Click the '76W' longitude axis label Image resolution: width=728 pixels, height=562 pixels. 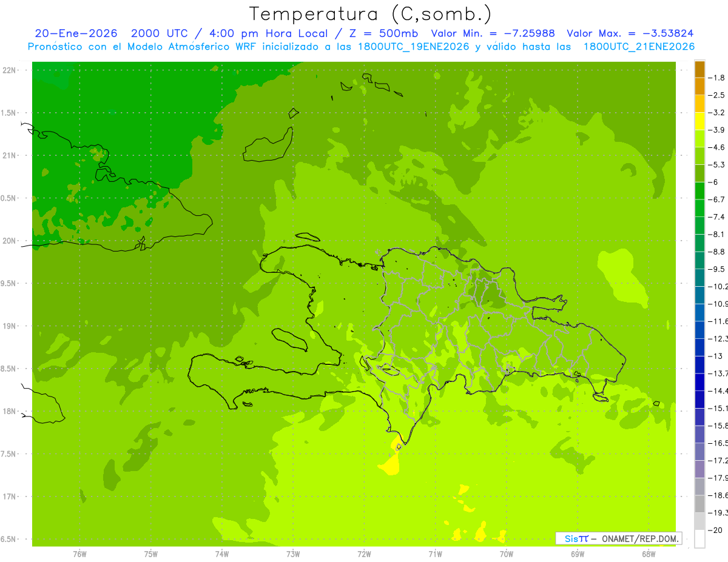(x=79, y=554)
